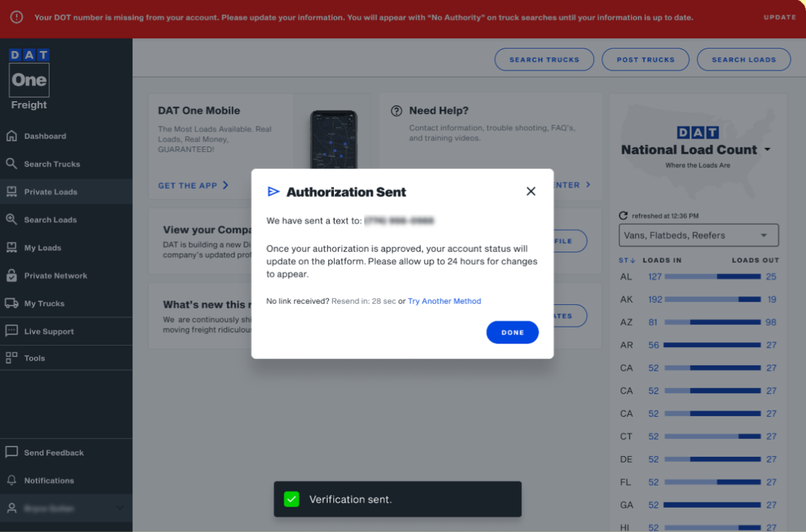Click the Try Another Method link
Image resolution: width=806 pixels, height=532 pixels.
coord(444,301)
